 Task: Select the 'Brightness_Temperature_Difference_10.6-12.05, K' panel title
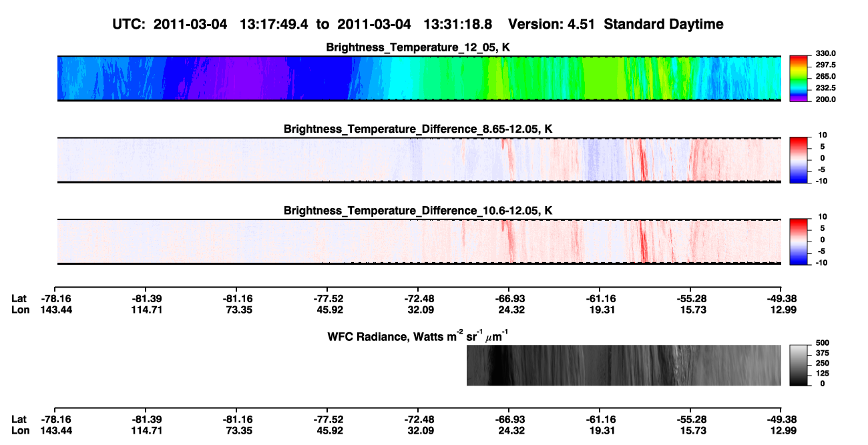click(418, 210)
